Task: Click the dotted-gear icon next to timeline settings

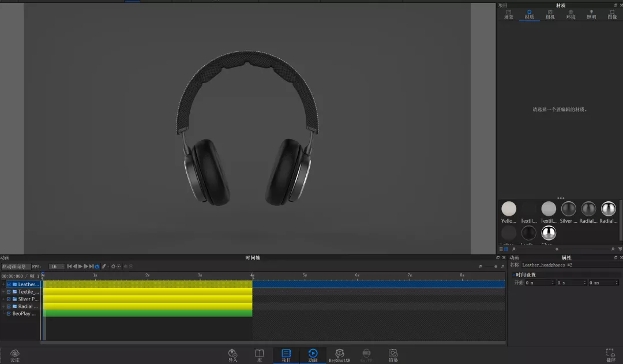Action: coord(119,267)
